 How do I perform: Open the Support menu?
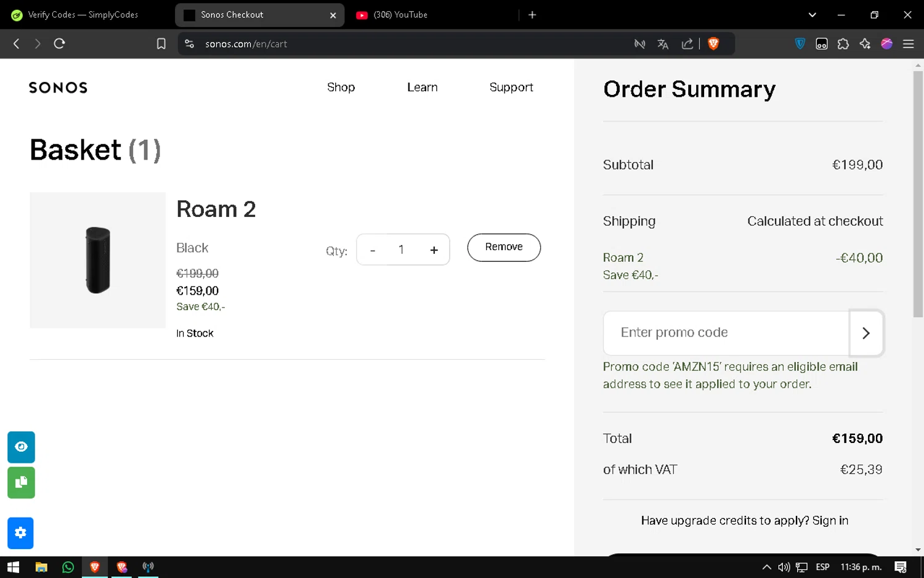click(x=511, y=88)
